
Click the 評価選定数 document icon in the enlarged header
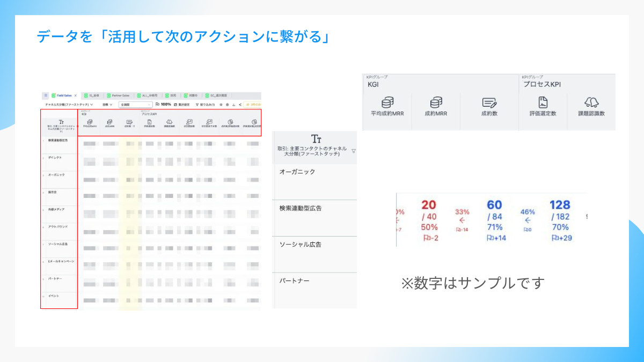(543, 102)
